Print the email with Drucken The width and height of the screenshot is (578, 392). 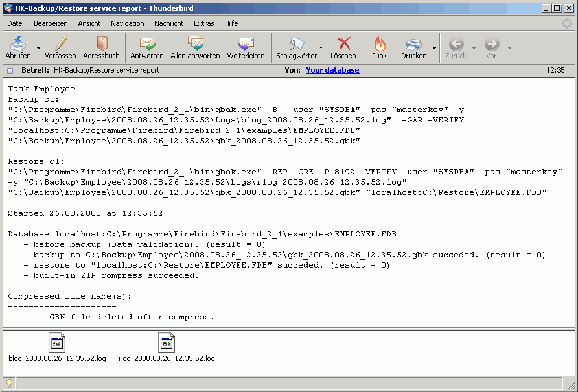pos(414,47)
